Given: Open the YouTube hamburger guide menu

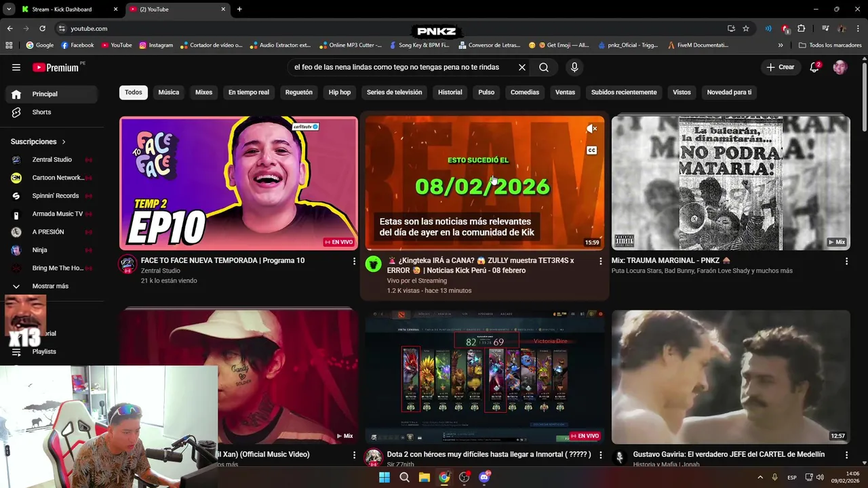Looking at the screenshot, I should (16, 67).
